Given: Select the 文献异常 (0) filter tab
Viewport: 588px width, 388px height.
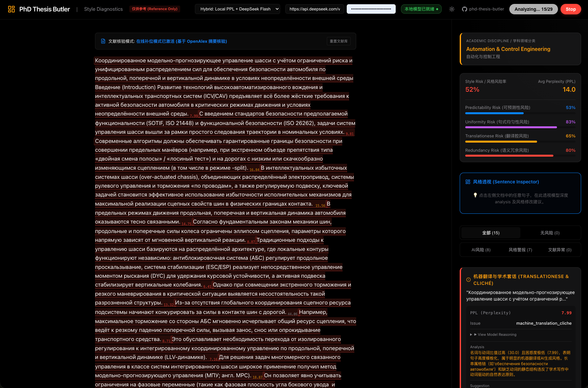Looking at the screenshot, I should pos(560,250).
